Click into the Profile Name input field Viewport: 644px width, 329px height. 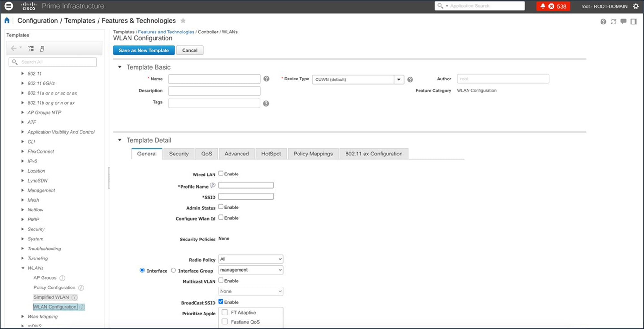[x=246, y=185]
